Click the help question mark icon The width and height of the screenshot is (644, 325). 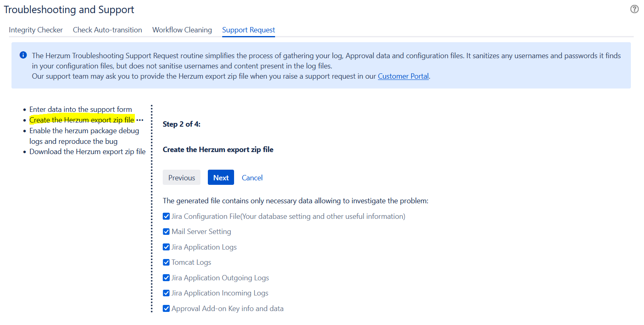tap(634, 9)
